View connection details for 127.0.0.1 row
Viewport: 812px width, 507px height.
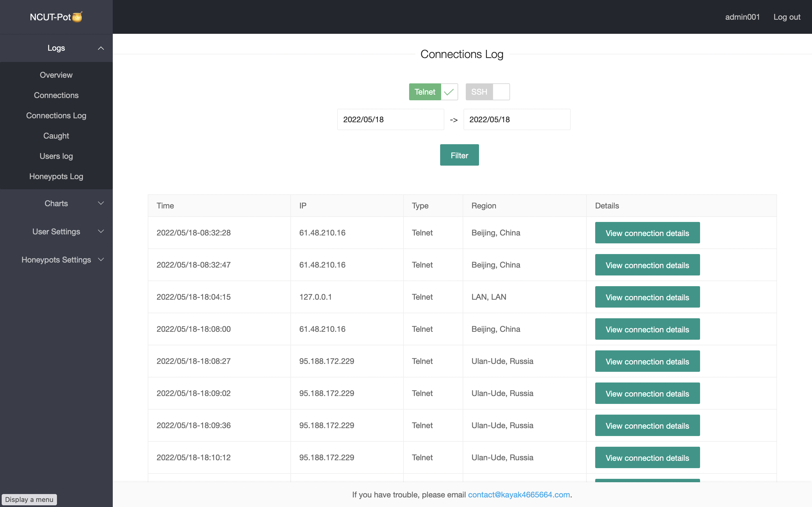tap(647, 297)
